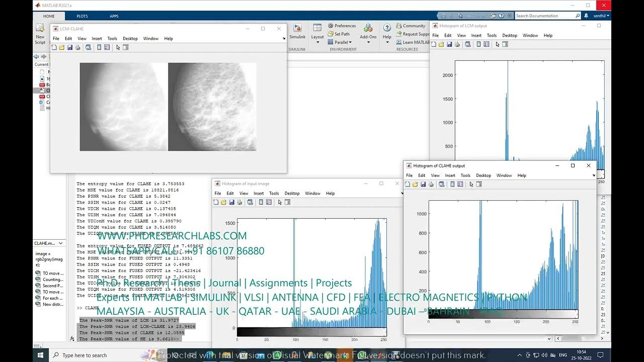
Task: Insert Colorbar via LCM-CLAHE toolbar icon
Action: (99, 47)
